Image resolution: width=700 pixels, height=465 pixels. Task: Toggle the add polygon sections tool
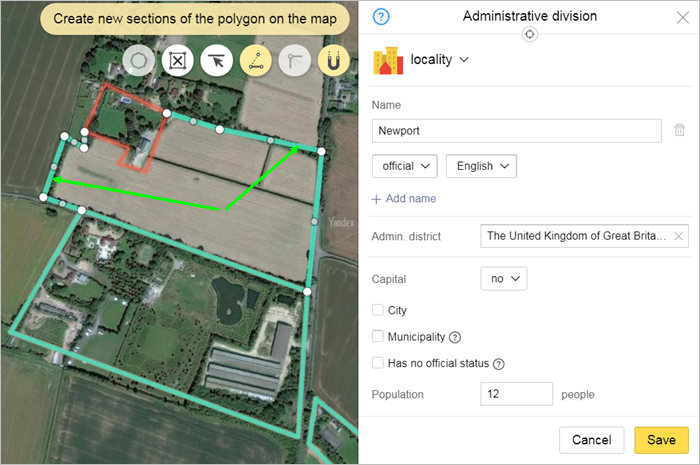[256, 61]
